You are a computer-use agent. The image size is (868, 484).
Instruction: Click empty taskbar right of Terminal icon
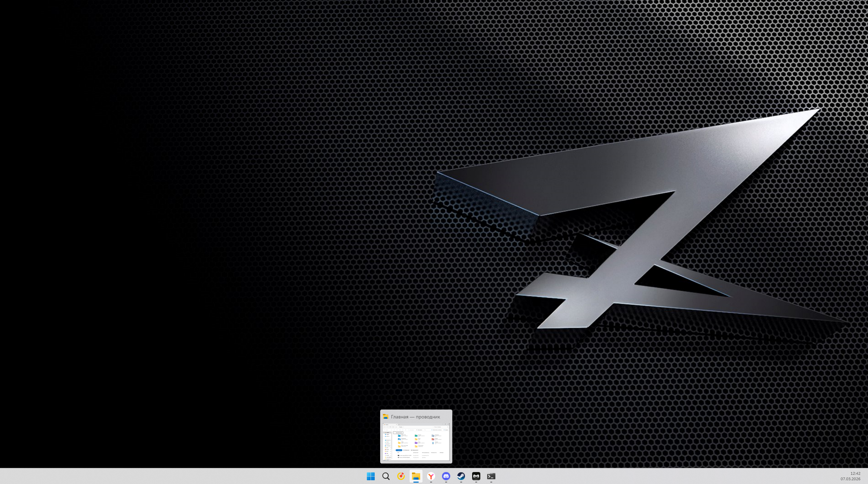(x=650, y=476)
